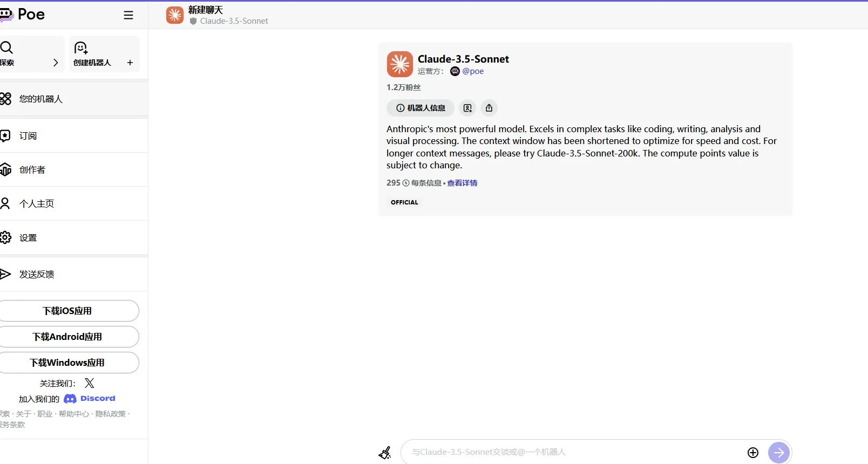Click 下载Windows应用 button
868x464 pixels.
coord(67,363)
